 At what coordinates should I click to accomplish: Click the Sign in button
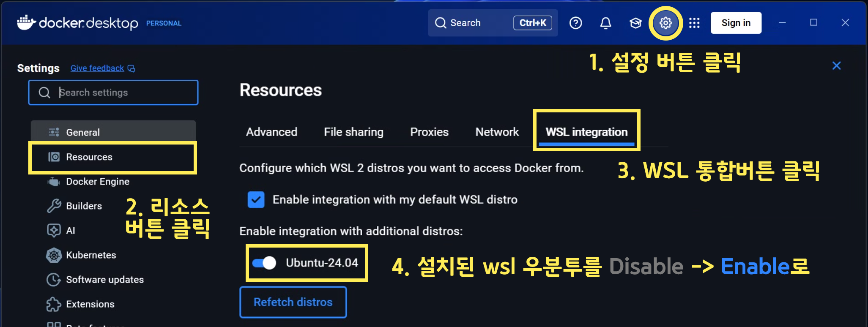[736, 23]
